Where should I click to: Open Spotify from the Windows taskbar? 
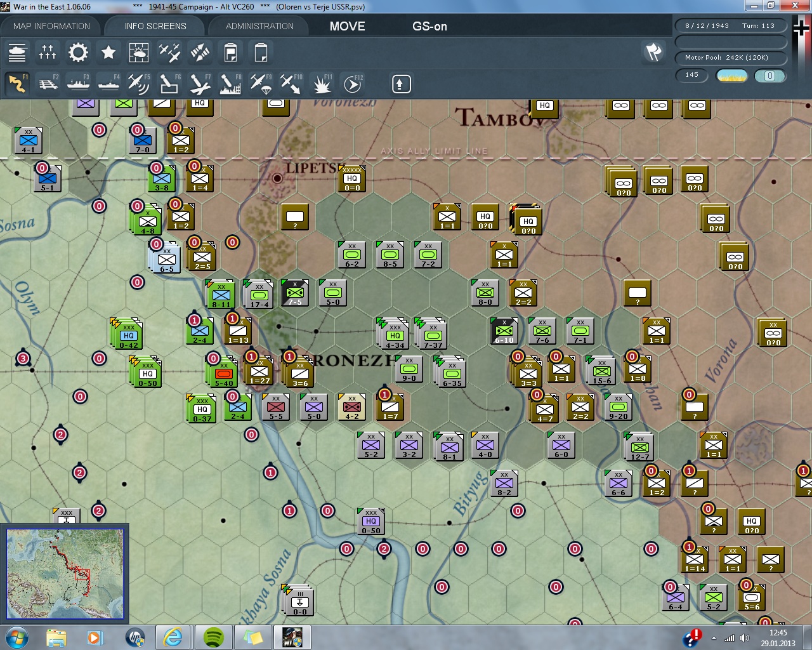[x=214, y=637]
